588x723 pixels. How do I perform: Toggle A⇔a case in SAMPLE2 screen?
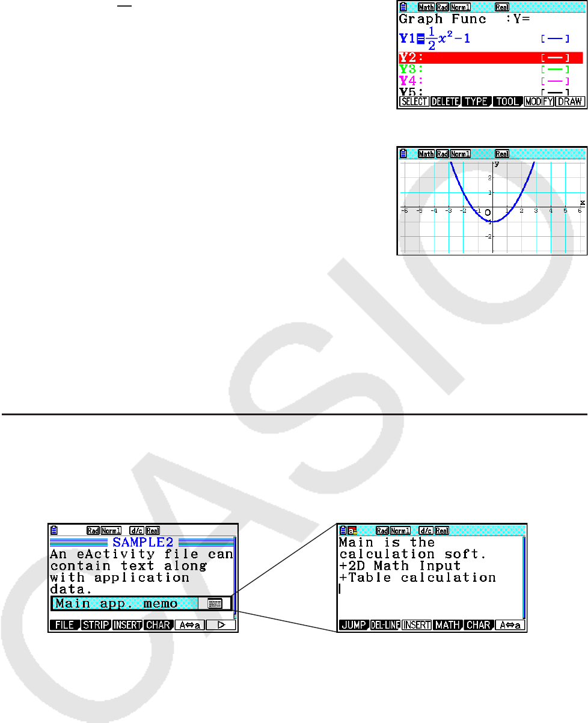[189, 625]
